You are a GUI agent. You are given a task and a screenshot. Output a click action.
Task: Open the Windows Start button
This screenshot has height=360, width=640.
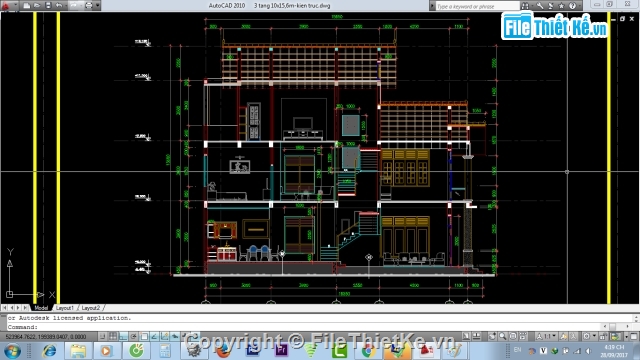(x=12, y=351)
